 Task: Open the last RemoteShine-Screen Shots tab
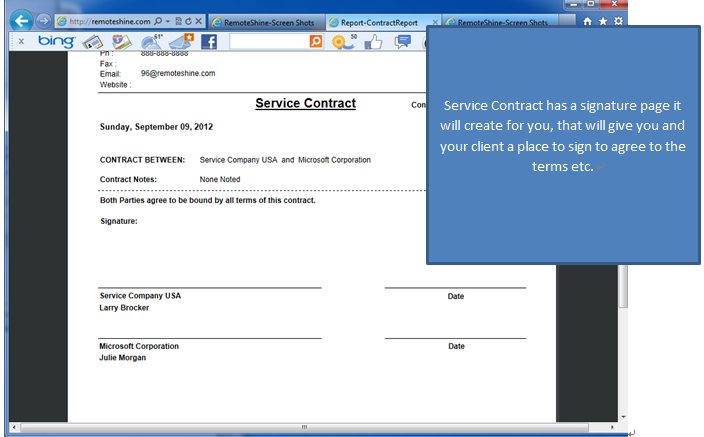(x=500, y=22)
